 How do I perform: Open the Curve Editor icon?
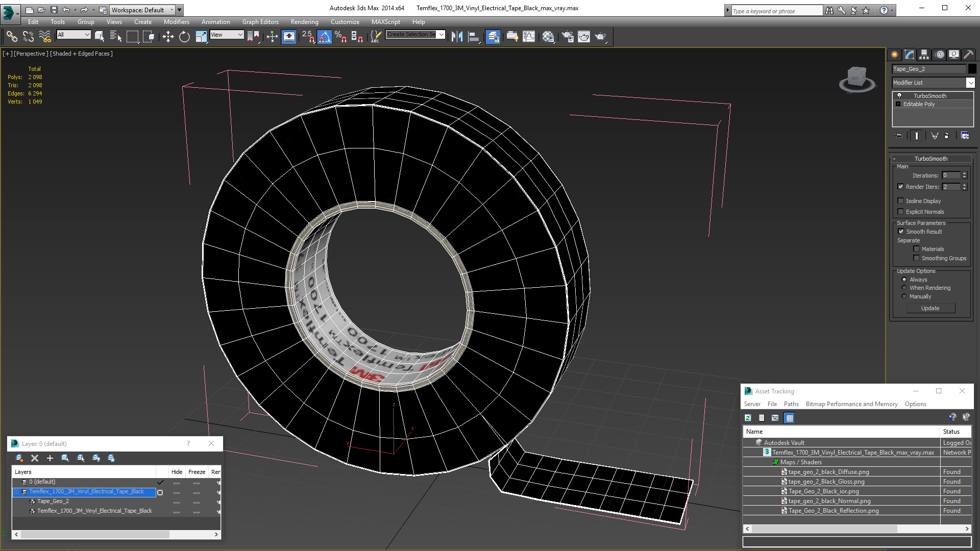529,36
